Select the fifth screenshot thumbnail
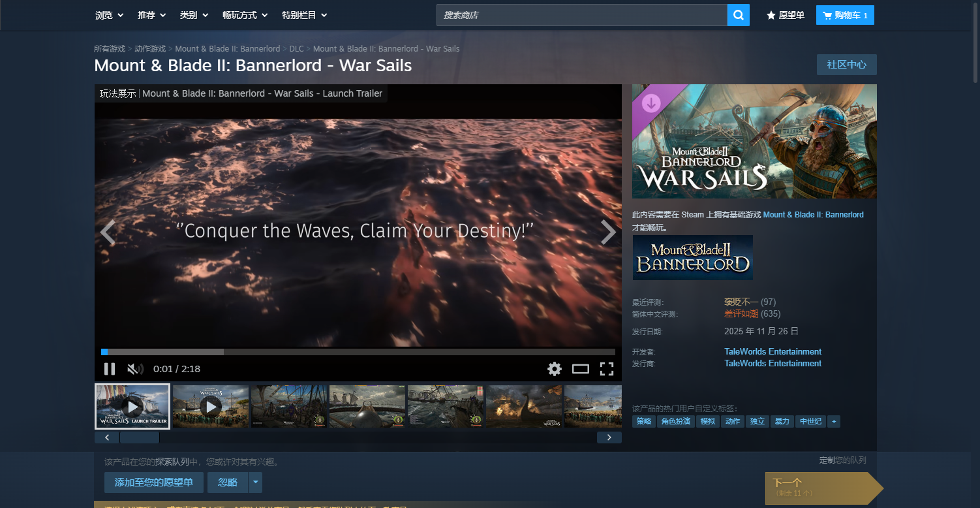 point(446,406)
